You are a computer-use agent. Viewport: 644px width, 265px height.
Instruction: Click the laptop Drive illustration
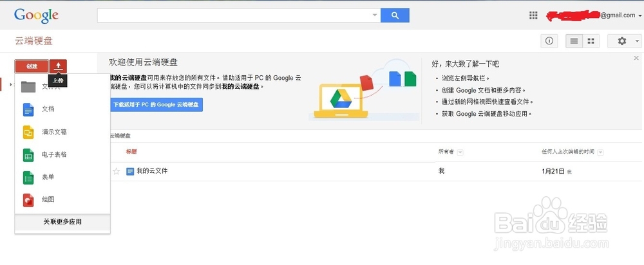coord(341,101)
